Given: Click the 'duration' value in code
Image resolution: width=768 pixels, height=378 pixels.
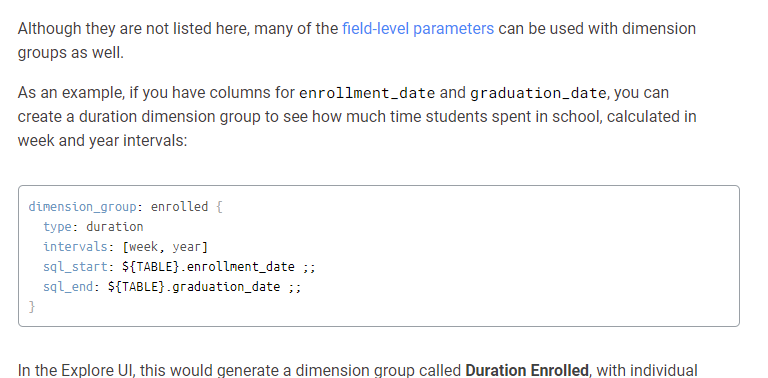Looking at the screenshot, I should pyautogui.click(x=115, y=227).
